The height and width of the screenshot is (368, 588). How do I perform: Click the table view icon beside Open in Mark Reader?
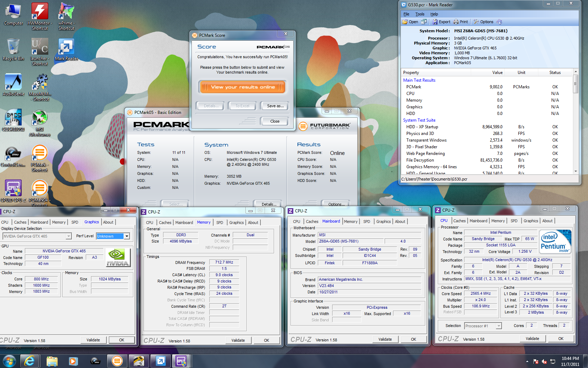(424, 22)
